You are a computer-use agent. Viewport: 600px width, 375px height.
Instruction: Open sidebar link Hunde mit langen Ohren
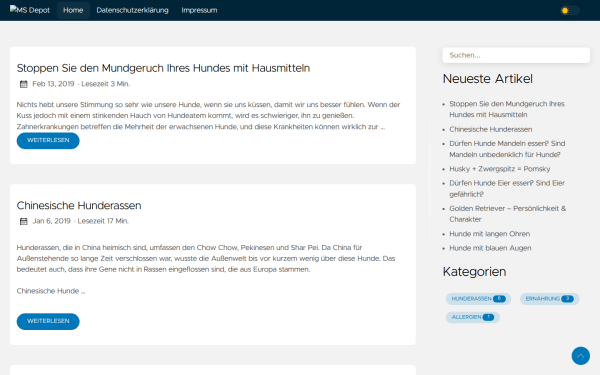490,234
